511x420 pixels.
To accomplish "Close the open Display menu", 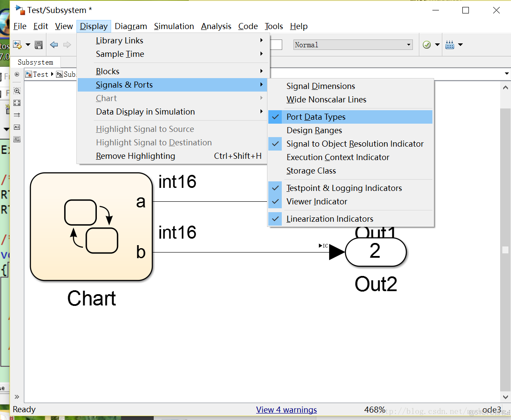I will click(93, 26).
